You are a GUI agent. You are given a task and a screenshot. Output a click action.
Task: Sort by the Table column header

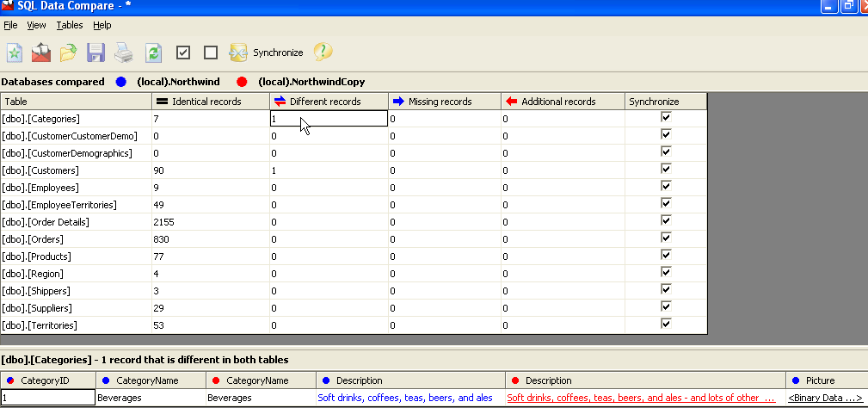click(77, 102)
